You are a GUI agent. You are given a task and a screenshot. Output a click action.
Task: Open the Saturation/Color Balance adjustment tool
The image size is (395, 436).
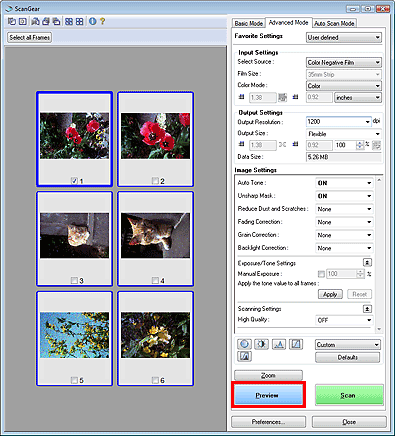point(244,344)
